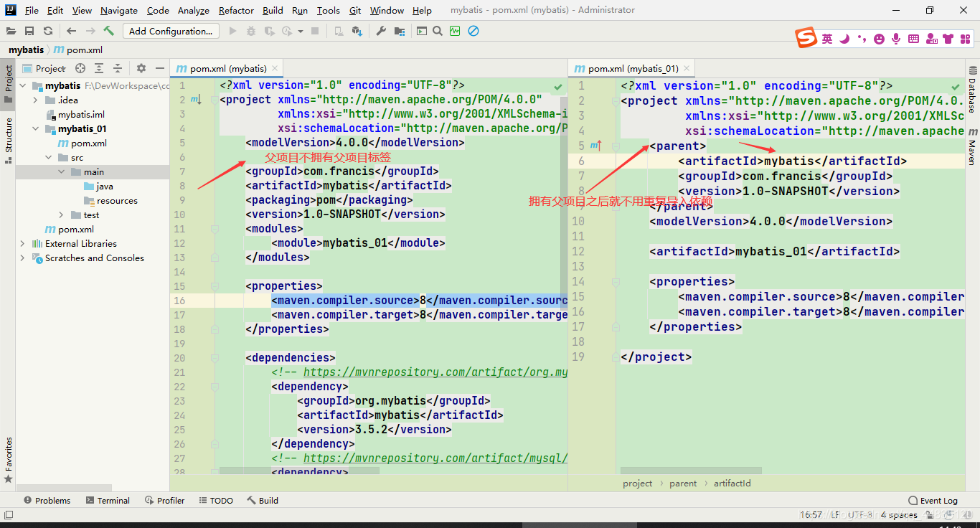Click the Sogou input method S logo
This screenshot has height=528, width=980.
pyautogui.click(x=806, y=38)
